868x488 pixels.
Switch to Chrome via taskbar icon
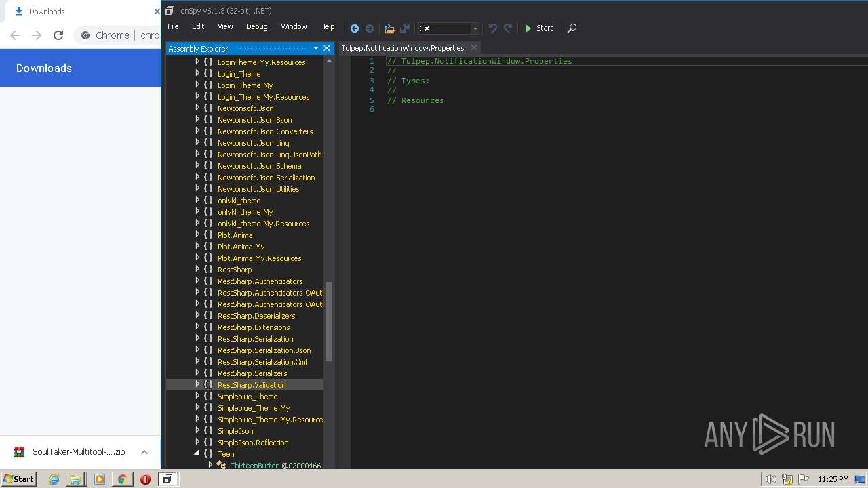click(x=122, y=479)
